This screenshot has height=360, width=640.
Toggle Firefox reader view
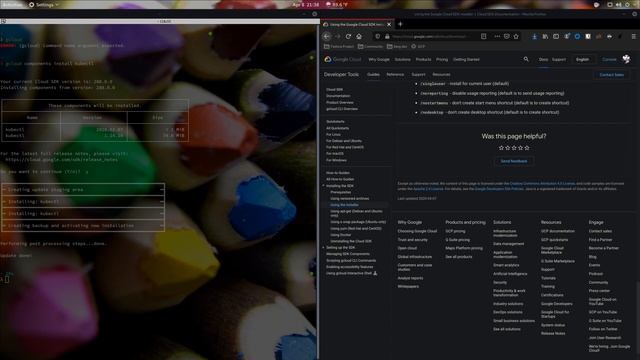point(484,36)
